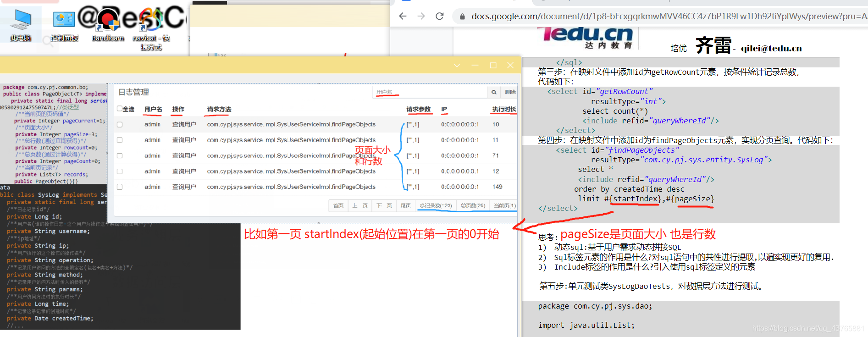Tick the 全选 select-all checkbox
Screen dimensions: 868x337
(x=119, y=109)
